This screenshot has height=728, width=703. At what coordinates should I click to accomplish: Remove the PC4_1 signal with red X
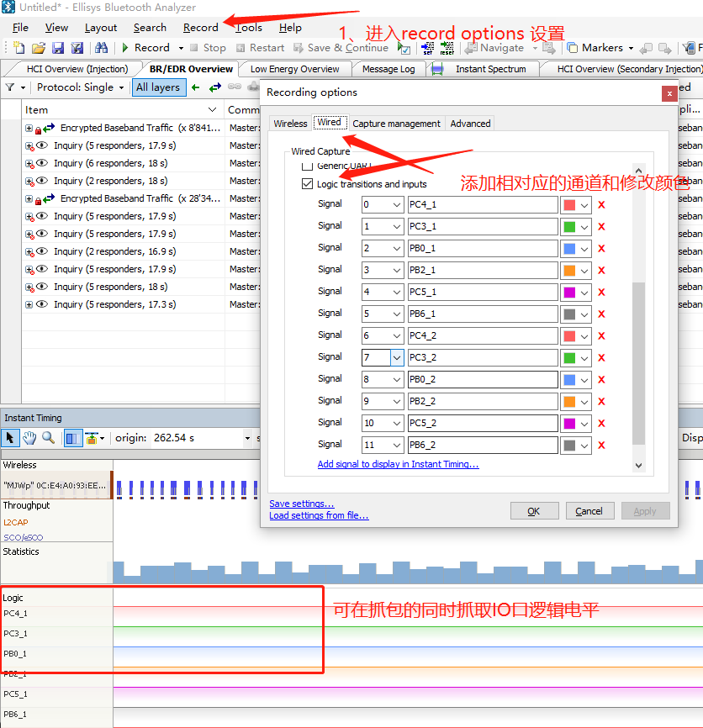click(x=601, y=205)
